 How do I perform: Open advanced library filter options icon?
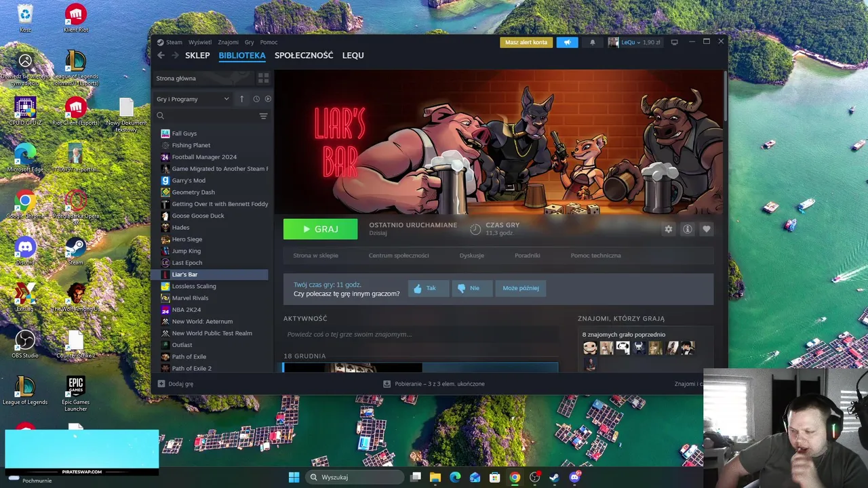coord(263,116)
